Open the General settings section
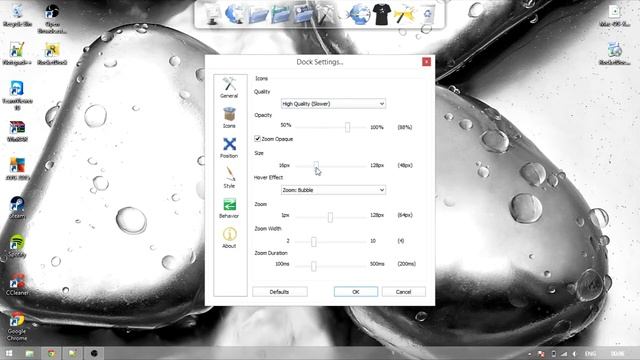This screenshot has height=360, width=640. point(229,87)
